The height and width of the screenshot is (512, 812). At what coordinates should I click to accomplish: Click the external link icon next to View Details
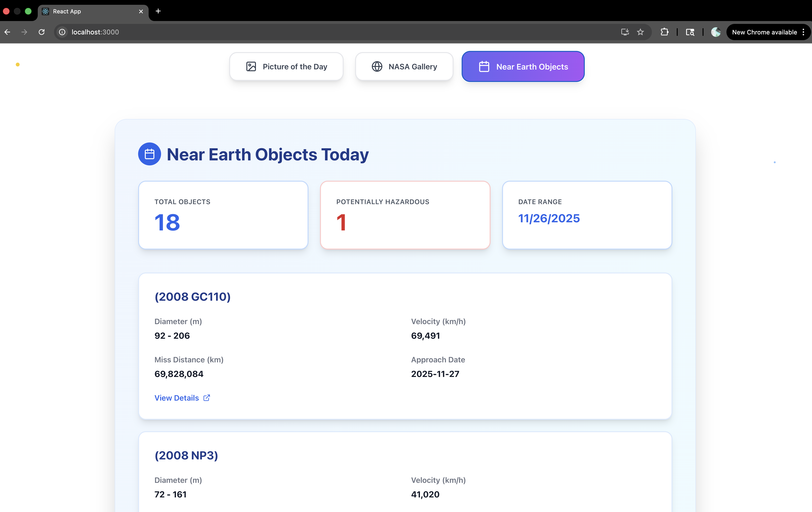coord(207,398)
